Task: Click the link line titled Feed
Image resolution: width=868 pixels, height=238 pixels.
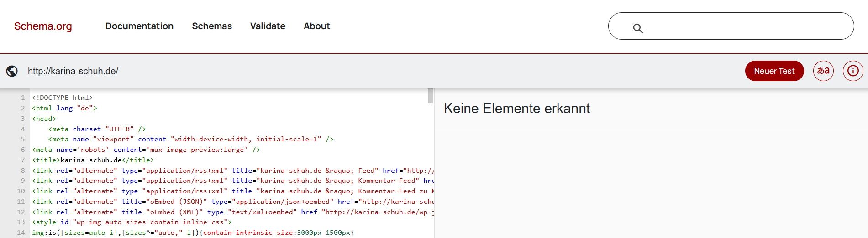Action: [232, 171]
